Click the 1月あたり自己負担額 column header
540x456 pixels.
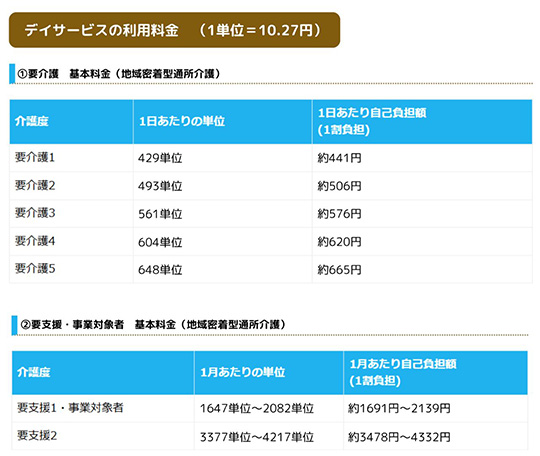coord(436,373)
